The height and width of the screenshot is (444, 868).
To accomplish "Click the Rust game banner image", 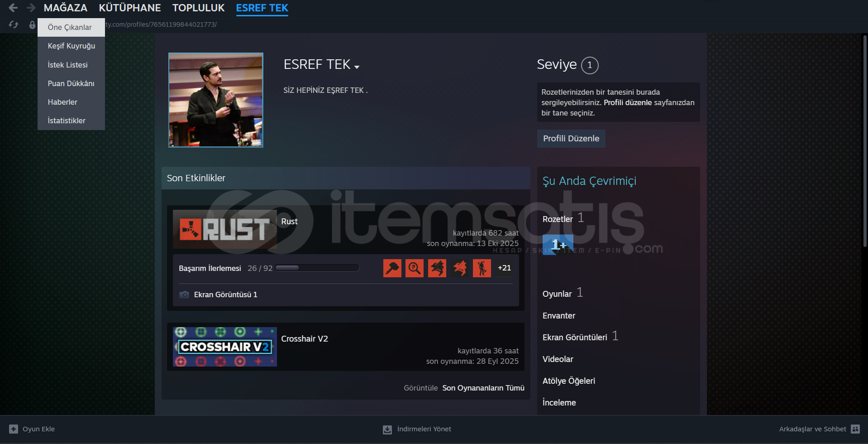I will [x=225, y=229].
